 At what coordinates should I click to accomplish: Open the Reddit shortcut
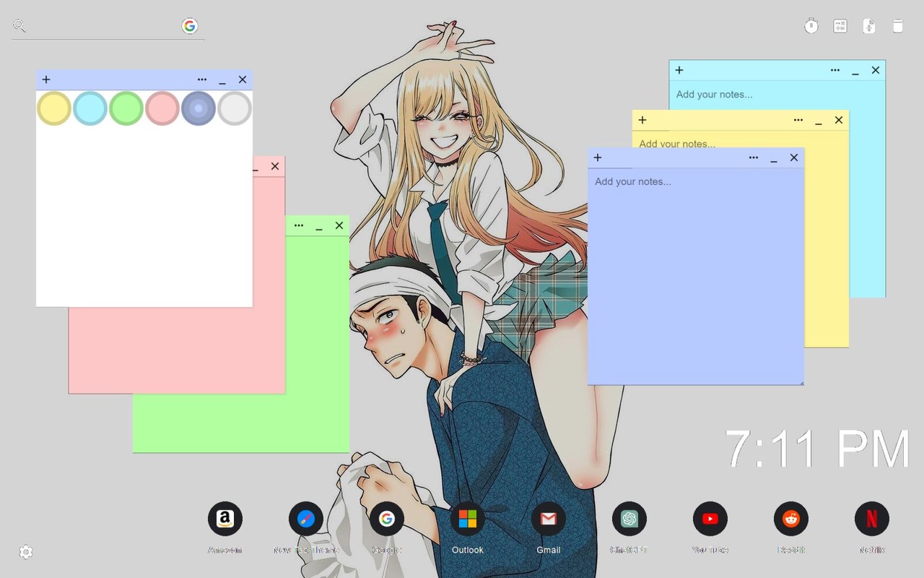pos(791,519)
